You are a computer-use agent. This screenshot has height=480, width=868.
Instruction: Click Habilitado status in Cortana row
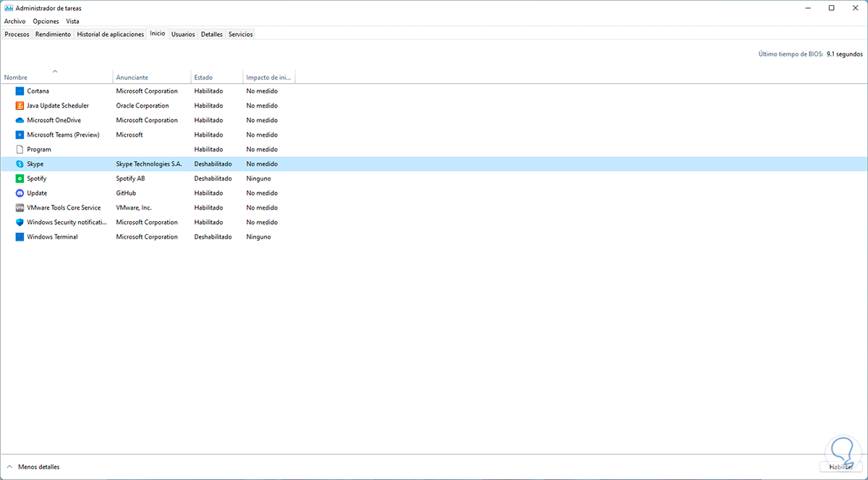(x=208, y=91)
